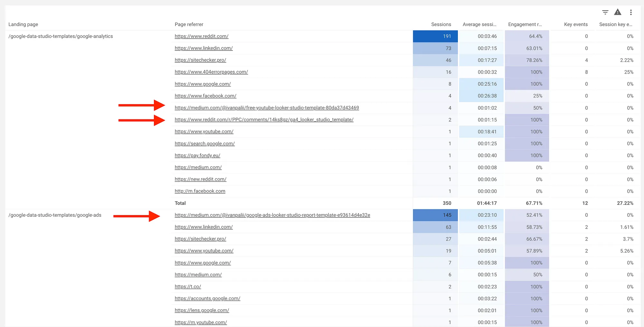
Task: Open www.youtube.com link with 19 sessions
Action: click(x=204, y=251)
